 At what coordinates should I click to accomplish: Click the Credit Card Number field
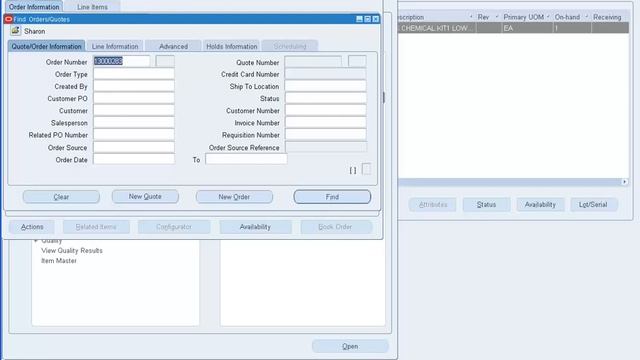[x=325, y=74]
